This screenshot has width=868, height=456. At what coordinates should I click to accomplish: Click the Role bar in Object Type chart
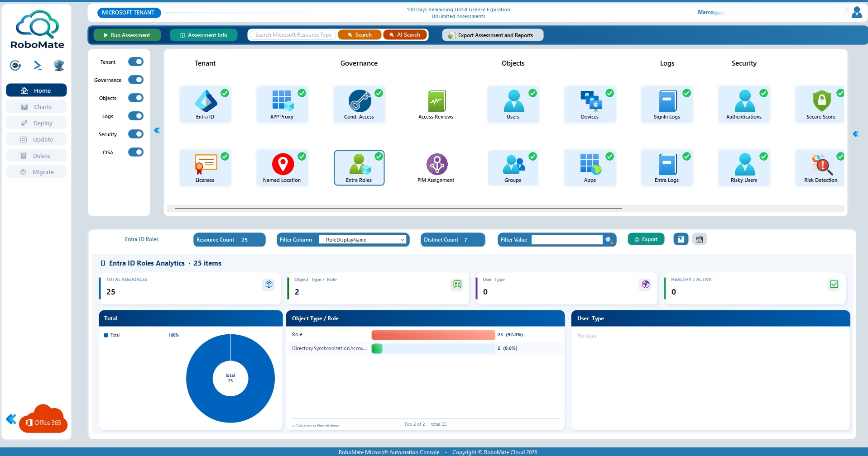point(433,335)
